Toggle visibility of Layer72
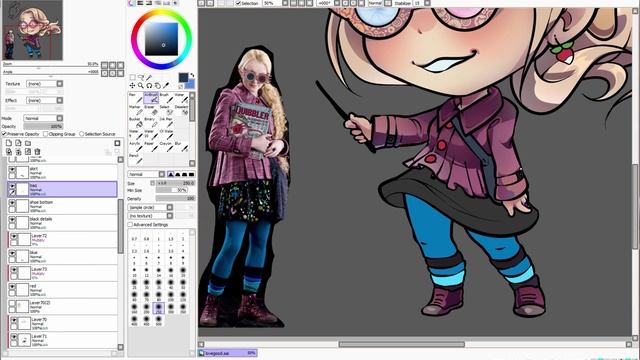 (x=14, y=236)
